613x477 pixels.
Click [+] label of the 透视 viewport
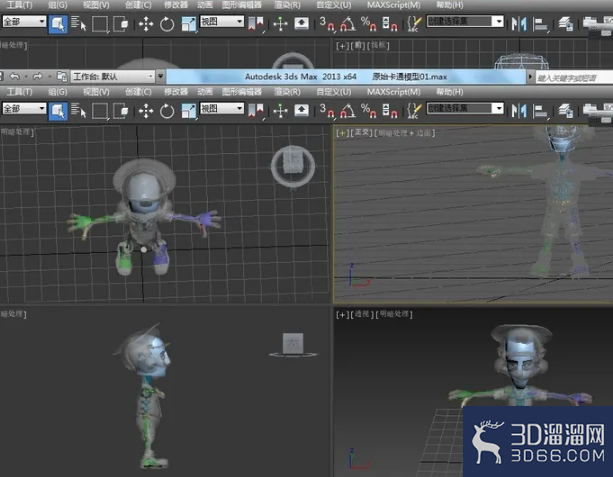pyautogui.click(x=342, y=314)
